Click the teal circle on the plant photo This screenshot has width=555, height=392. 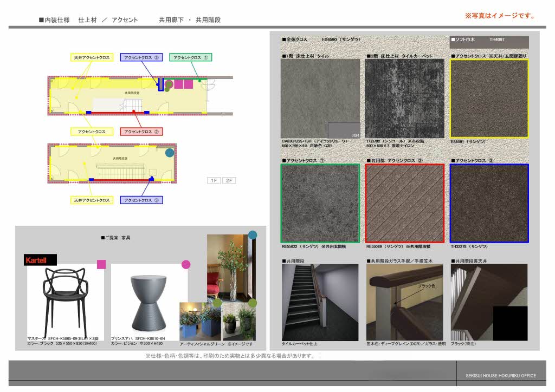252,235
